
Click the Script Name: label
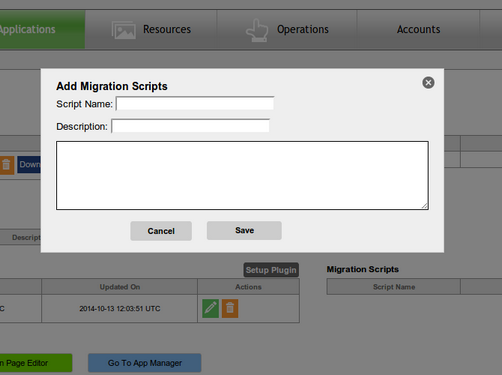[x=84, y=104]
